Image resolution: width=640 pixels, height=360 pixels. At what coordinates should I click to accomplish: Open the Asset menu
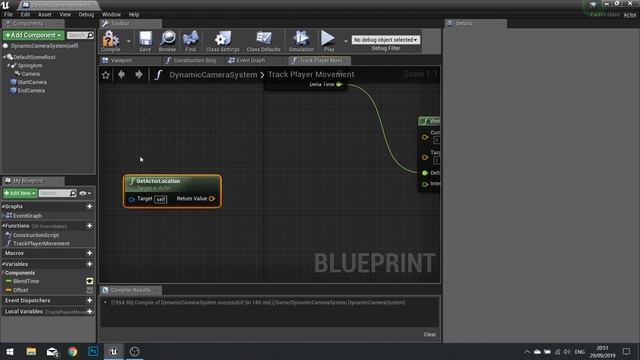[x=45, y=14]
